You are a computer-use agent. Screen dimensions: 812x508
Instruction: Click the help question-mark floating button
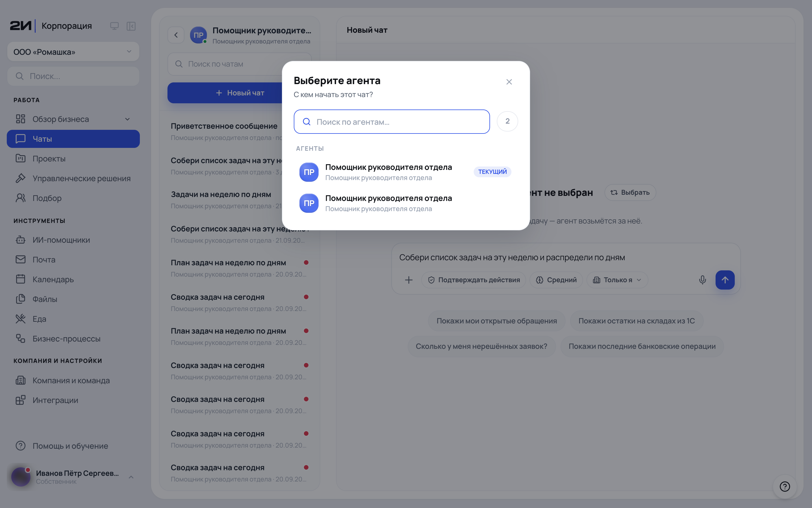click(x=784, y=487)
